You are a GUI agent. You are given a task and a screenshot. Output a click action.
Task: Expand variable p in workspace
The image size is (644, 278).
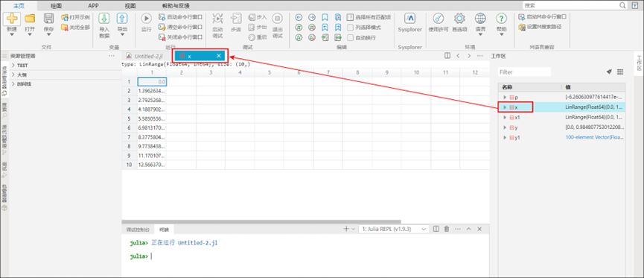pos(505,97)
